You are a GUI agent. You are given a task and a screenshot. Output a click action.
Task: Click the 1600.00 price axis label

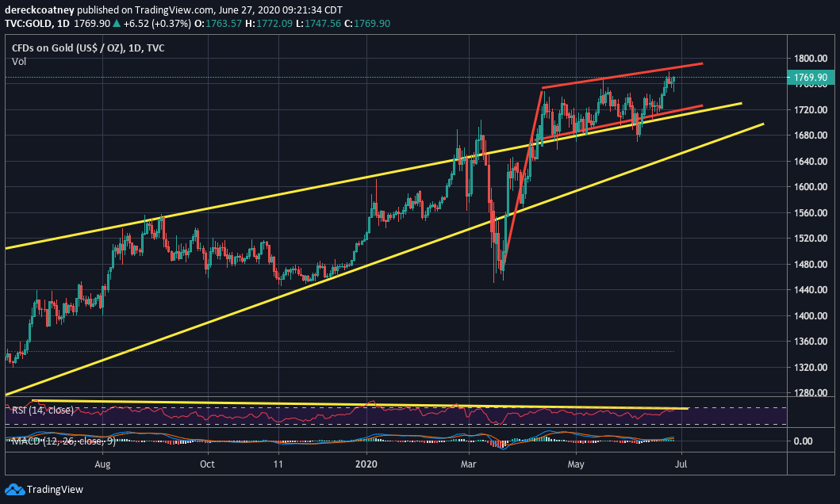point(811,187)
